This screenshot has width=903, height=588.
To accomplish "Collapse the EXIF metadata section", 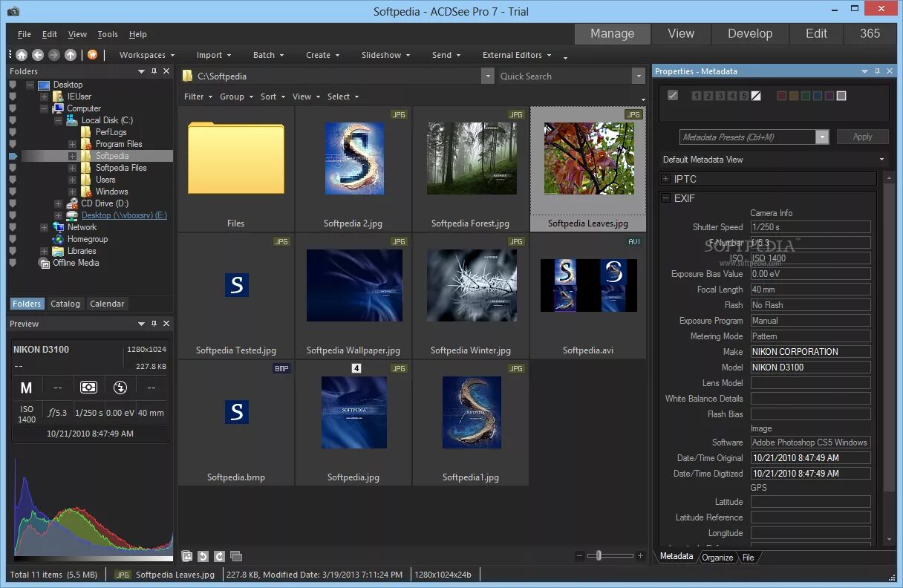I will [665, 199].
